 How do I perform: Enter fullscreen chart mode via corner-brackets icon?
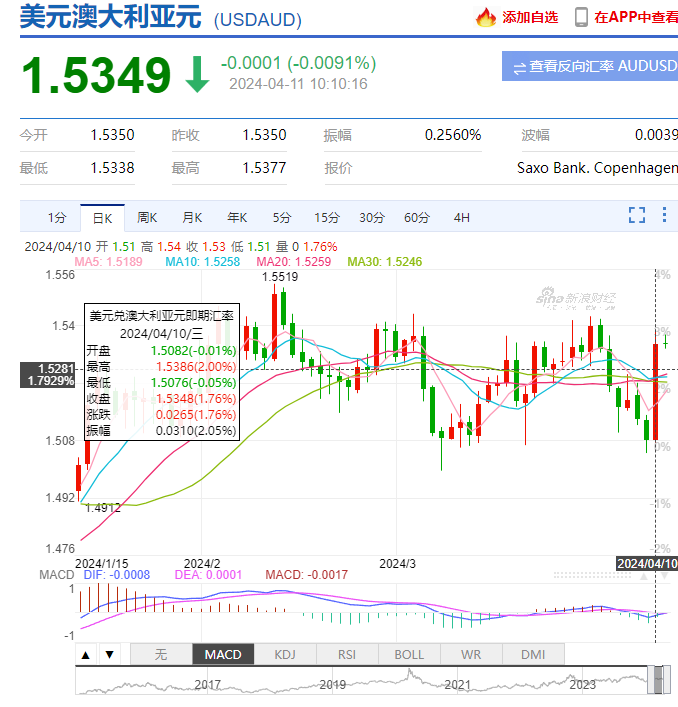point(636,215)
